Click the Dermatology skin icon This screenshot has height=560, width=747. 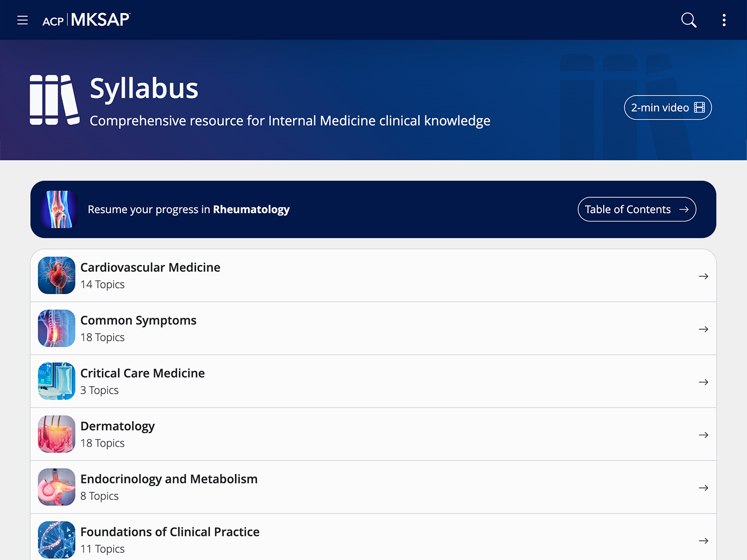pyautogui.click(x=56, y=434)
